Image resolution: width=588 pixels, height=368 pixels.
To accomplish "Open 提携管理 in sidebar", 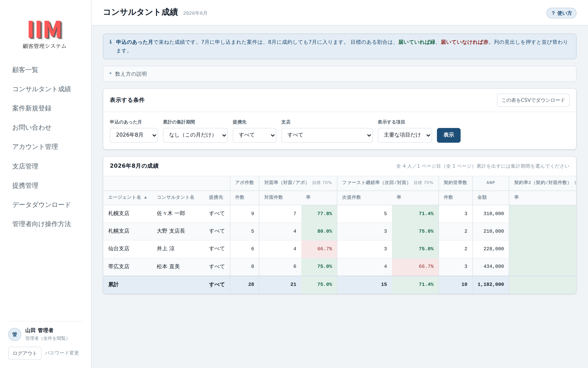I will [25, 185].
